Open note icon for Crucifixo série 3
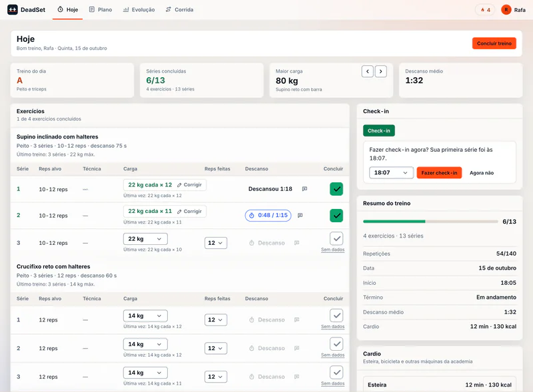 (296, 377)
